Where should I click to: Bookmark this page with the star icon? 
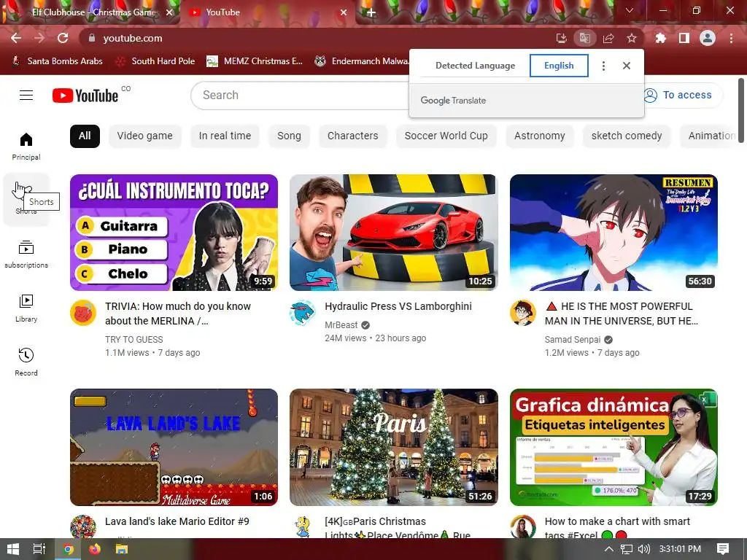pos(632,38)
